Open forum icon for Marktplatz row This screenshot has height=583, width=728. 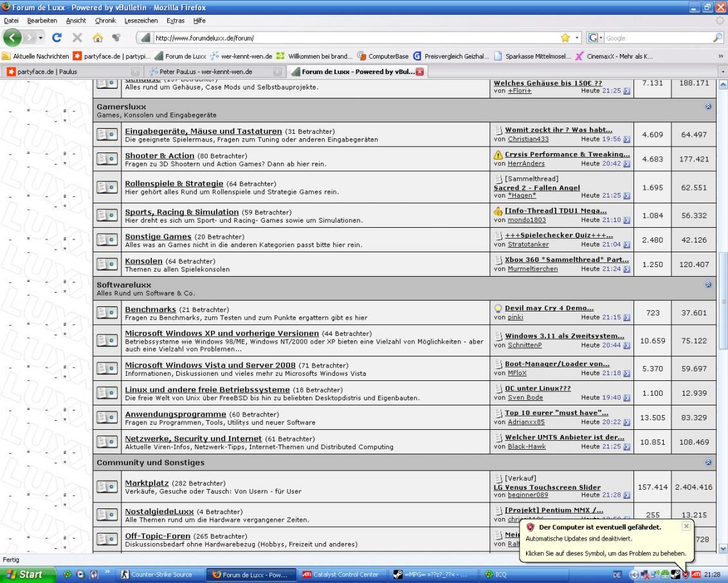107,487
